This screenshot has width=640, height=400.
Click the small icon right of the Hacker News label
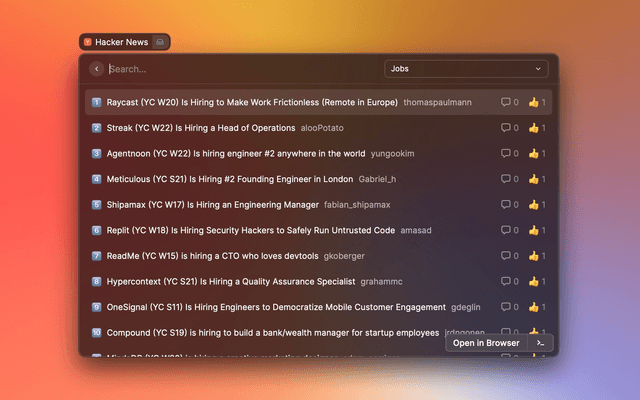(160, 42)
